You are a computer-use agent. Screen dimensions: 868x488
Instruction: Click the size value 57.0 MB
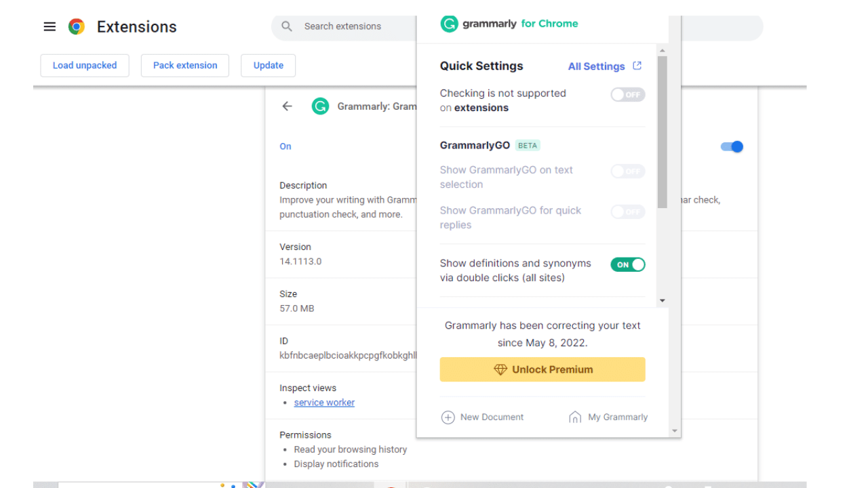(x=297, y=308)
